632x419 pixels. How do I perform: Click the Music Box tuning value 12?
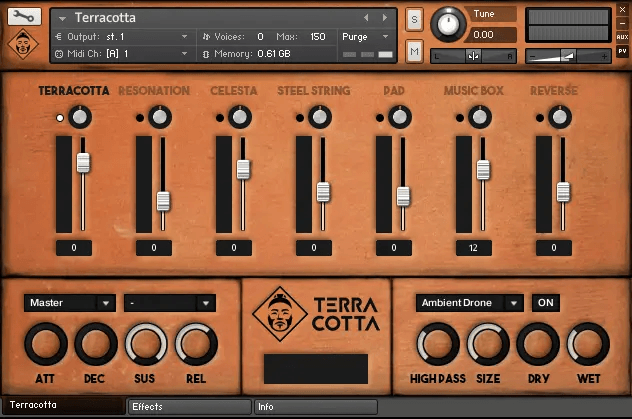tap(474, 248)
